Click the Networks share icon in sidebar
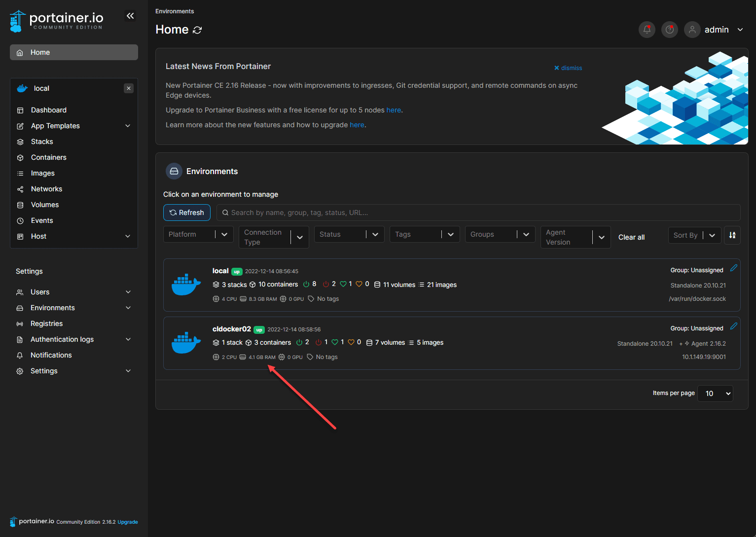 [20, 189]
